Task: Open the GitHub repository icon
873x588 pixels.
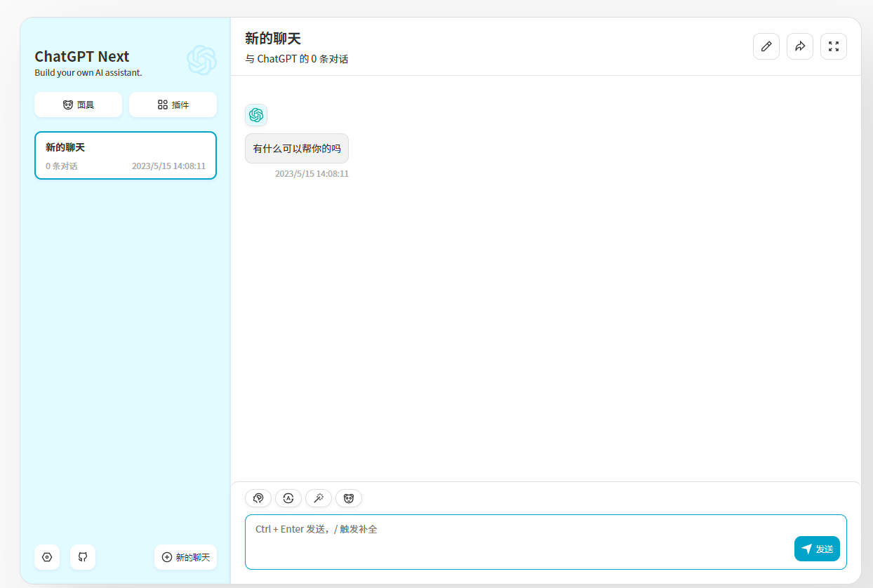Action: coord(83,557)
